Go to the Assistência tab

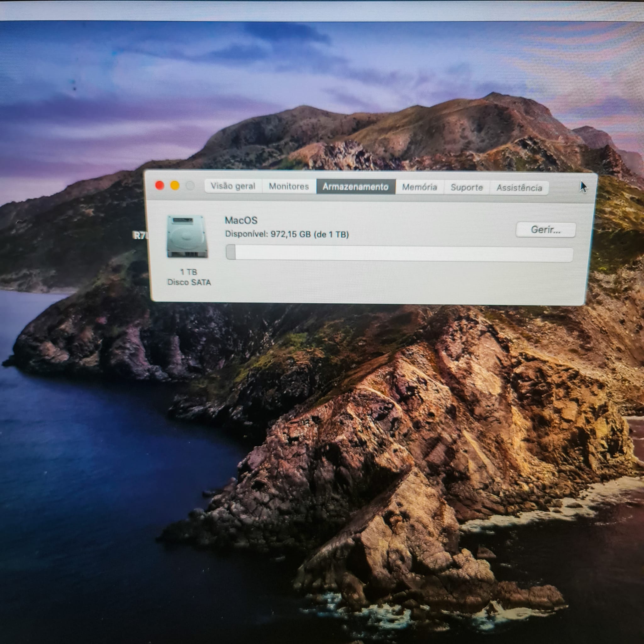coord(519,188)
